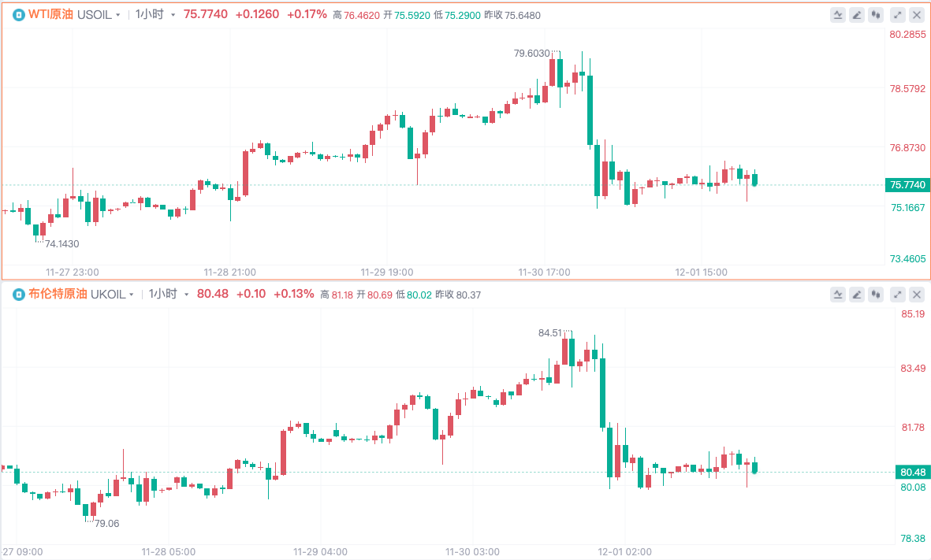Click the 75.7740 current price tag on axis
This screenshot has width=931, height=560.
908,185
